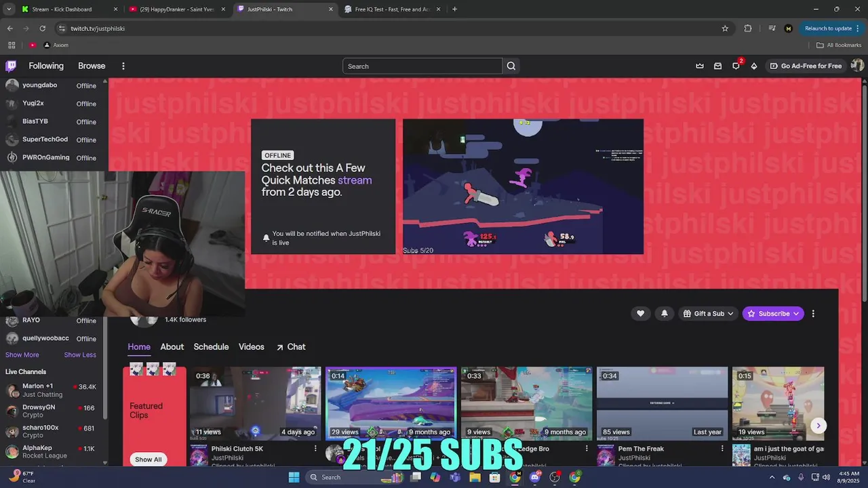Select the About channel tab
Image resolution: width=868 pixels, height=488 pixels.
click(172, 346)
